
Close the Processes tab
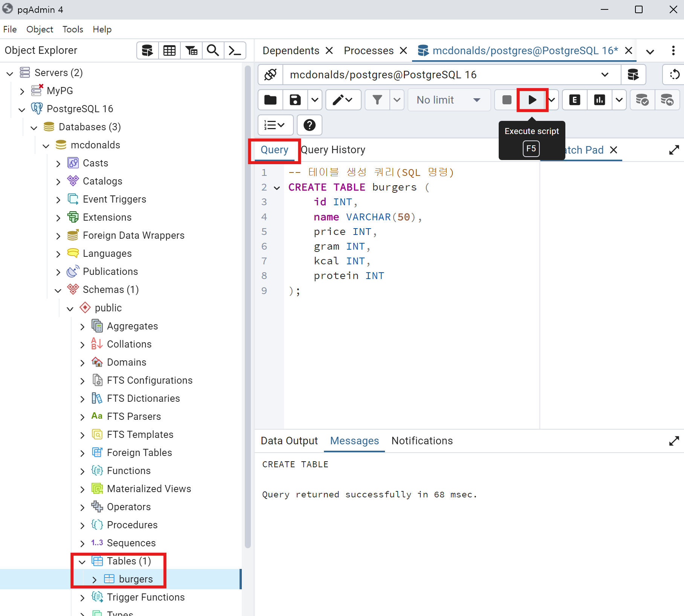(403, 50)
